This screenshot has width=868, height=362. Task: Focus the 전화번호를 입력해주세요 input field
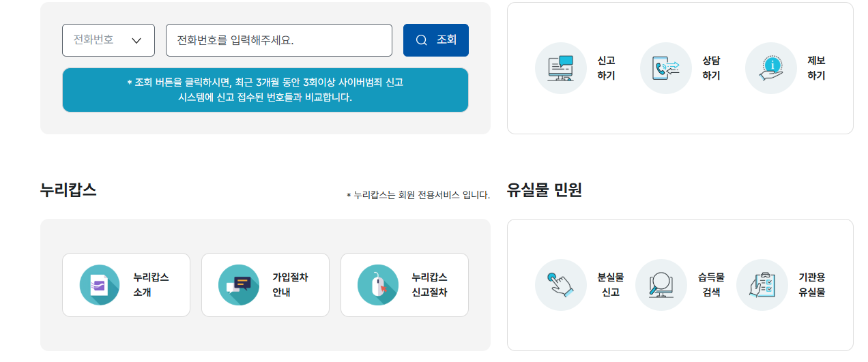click(279, 40)
